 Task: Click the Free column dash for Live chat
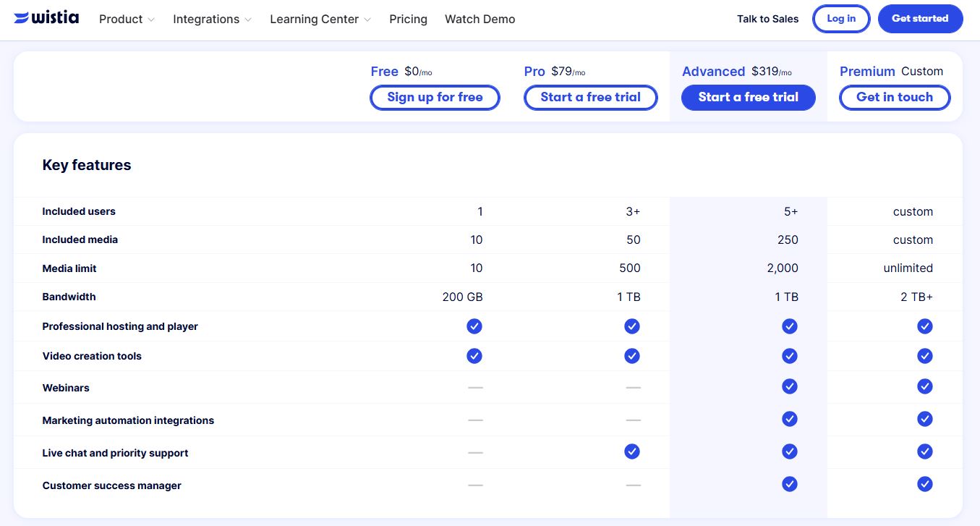pyautogui.click(x=475, y=452)
